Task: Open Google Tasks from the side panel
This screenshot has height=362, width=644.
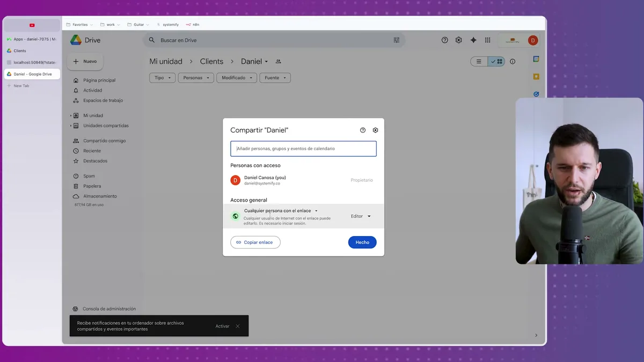Action: [x=536, y=94]
